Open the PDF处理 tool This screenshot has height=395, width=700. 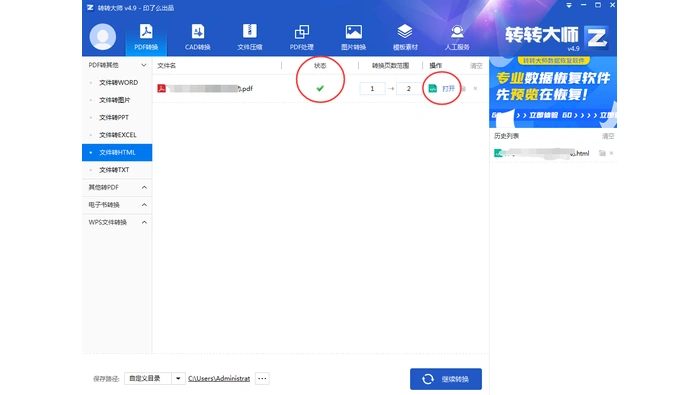[301, 37]
